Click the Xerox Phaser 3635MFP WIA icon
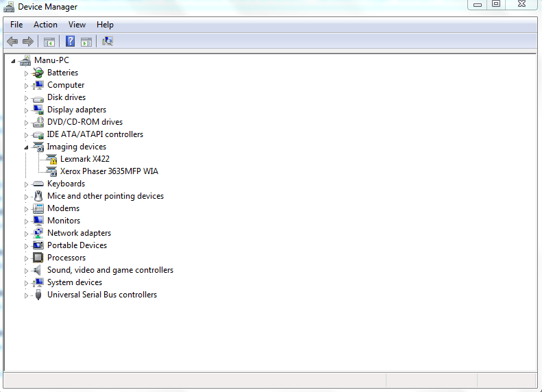The height and width of the screenshot is (392, 542). tap(51, 171)
